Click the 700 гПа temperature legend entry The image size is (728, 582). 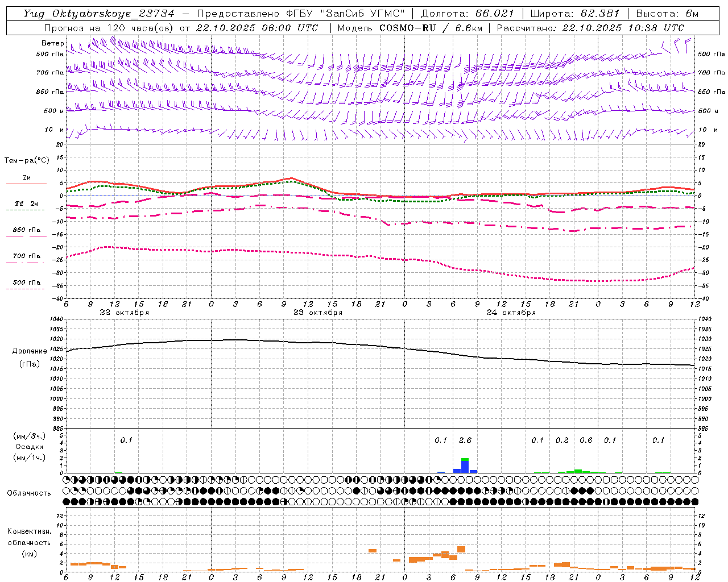click(x=26, y=256)
